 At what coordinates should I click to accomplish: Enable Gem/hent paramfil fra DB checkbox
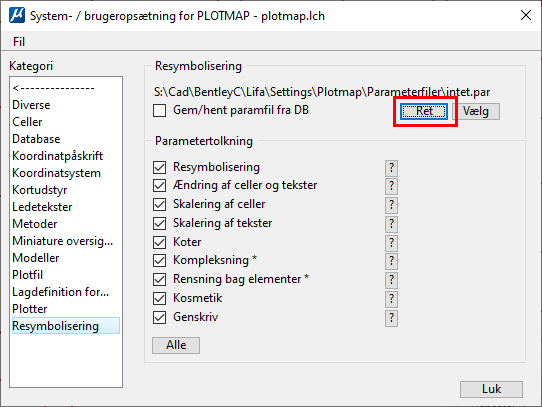159,111
